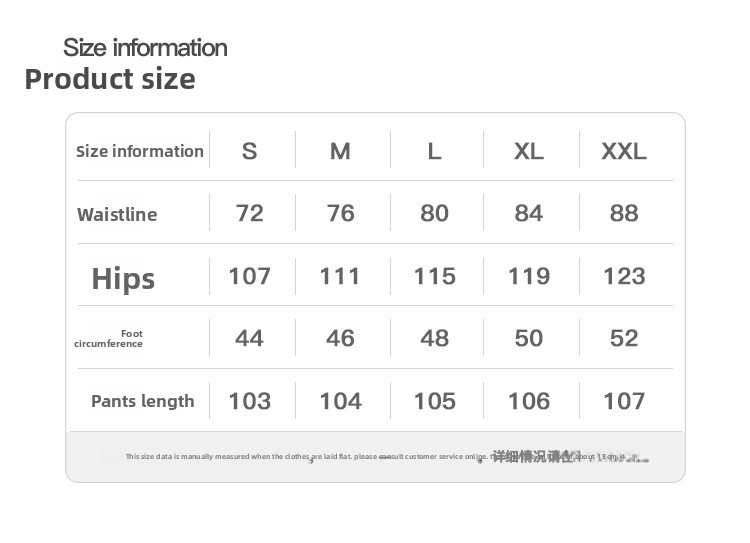
Task: Click pants length value 103 for S
Action: [x=250, y=401]
